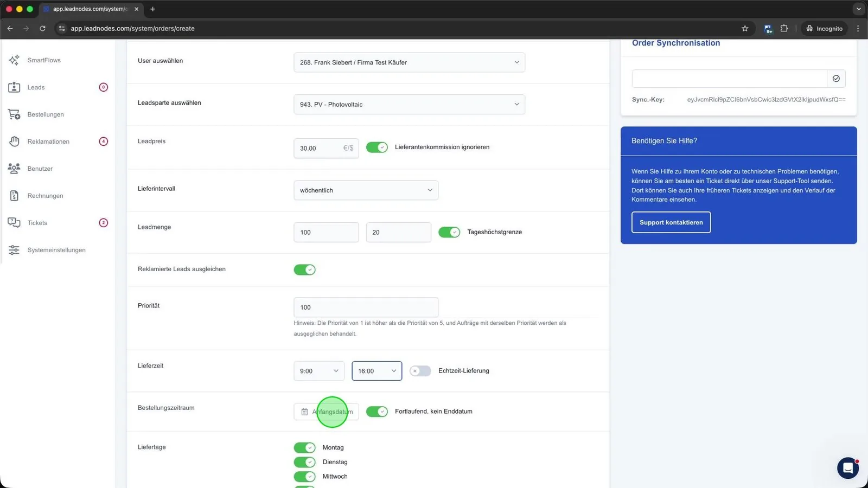Toggle the Tageshöchstgrenze switch

pos(449,232)
